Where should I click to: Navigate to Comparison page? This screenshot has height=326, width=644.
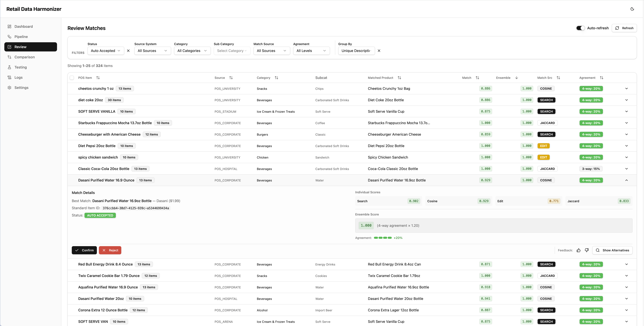click(x=31, y=57)
